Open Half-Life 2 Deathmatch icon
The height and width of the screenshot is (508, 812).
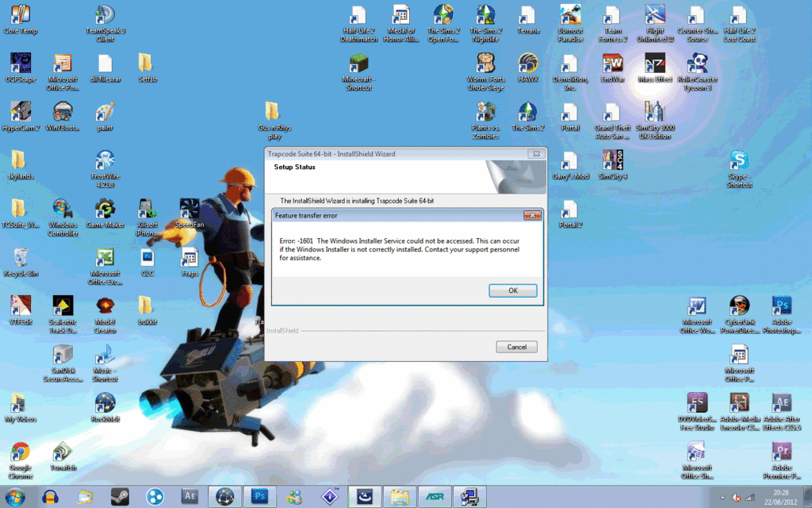pyautogui.click(x=358, y=23)
